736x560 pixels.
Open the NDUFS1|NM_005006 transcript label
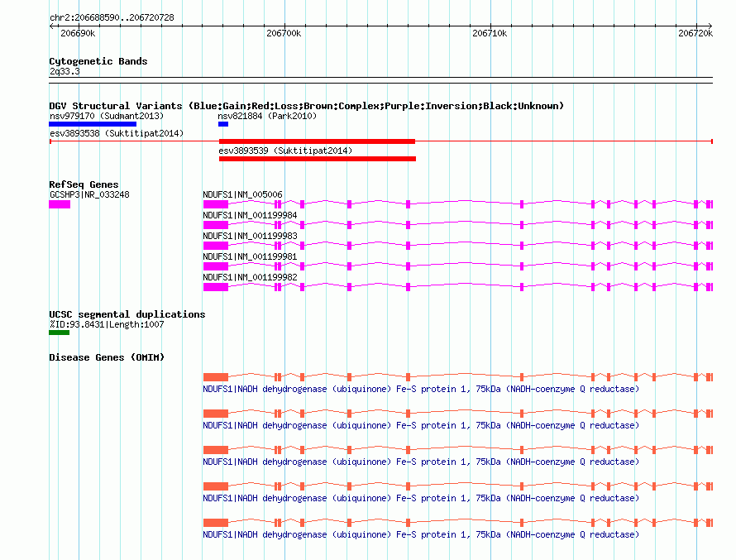[x=242, y=194]
